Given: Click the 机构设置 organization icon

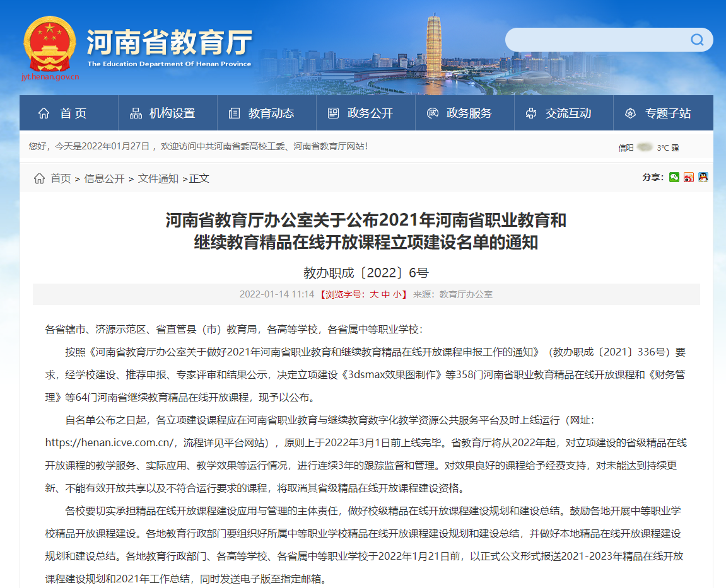Looking at the screenshot, I should pyautogui.click(x=136, y=113).
